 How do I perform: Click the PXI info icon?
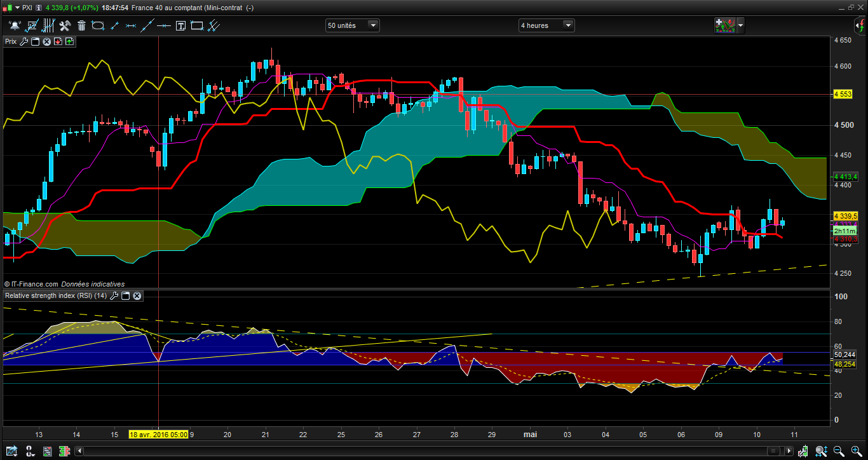pyautogui.click(x=40, y=8)
